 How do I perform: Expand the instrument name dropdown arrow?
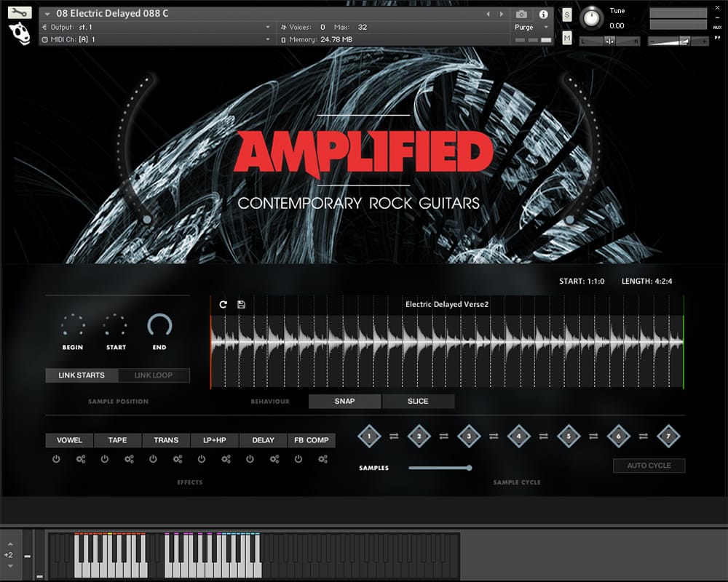click(x=47, y=14)
